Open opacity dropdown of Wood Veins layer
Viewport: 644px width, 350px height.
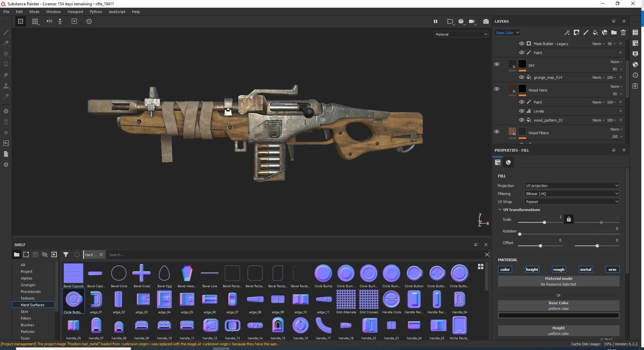(x=617, y=94)
